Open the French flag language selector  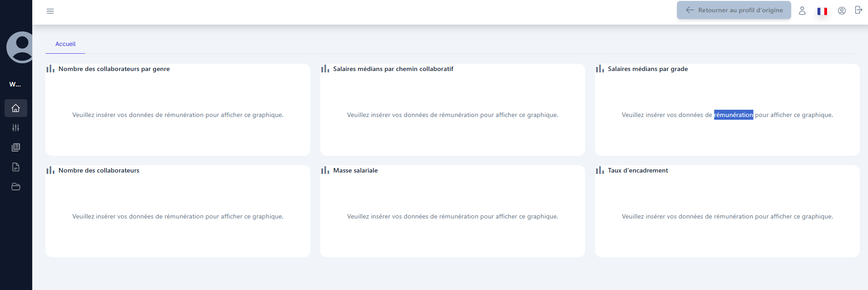(822, 11)
